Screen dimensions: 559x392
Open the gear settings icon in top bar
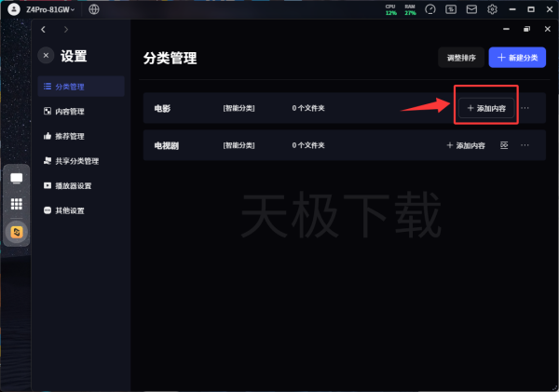tap(492, 9)
